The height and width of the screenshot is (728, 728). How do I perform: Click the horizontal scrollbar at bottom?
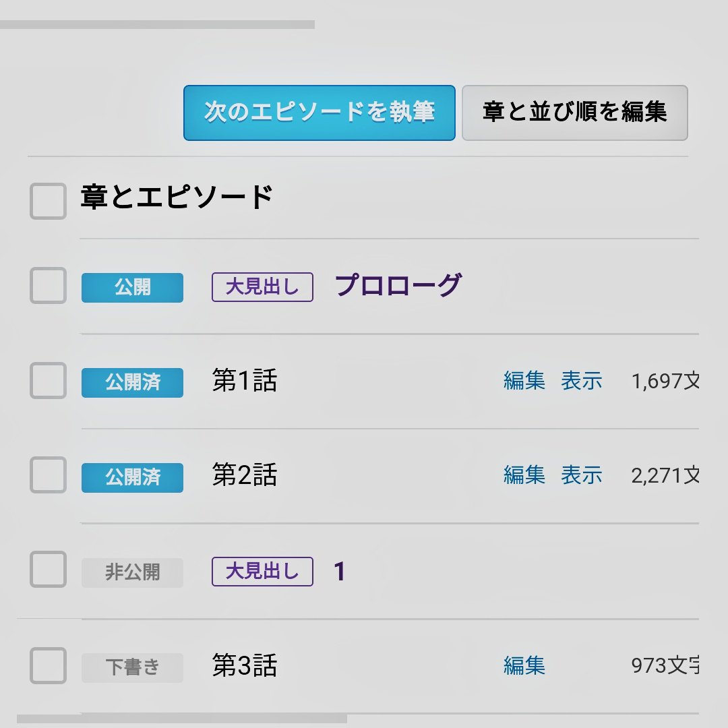182,719
